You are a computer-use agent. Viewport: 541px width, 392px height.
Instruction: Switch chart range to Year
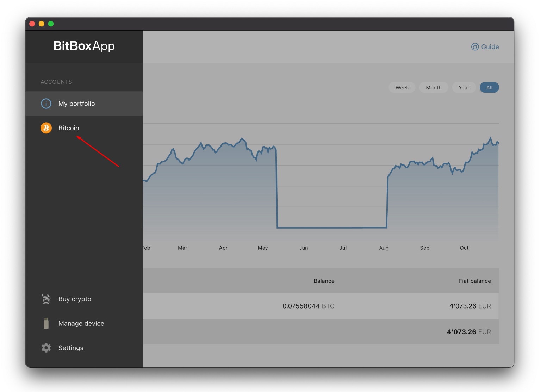pyautogui.click(x=464, y=88)
